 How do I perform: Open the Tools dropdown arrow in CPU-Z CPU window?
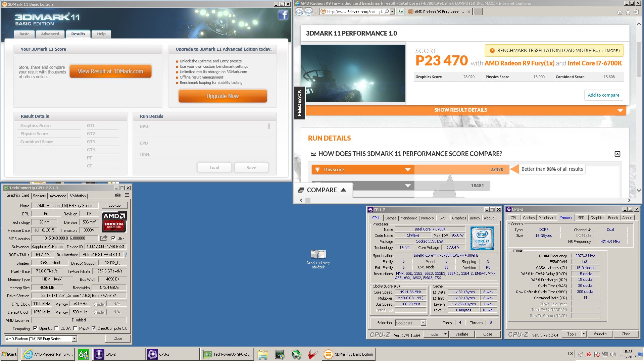point(445,334)
